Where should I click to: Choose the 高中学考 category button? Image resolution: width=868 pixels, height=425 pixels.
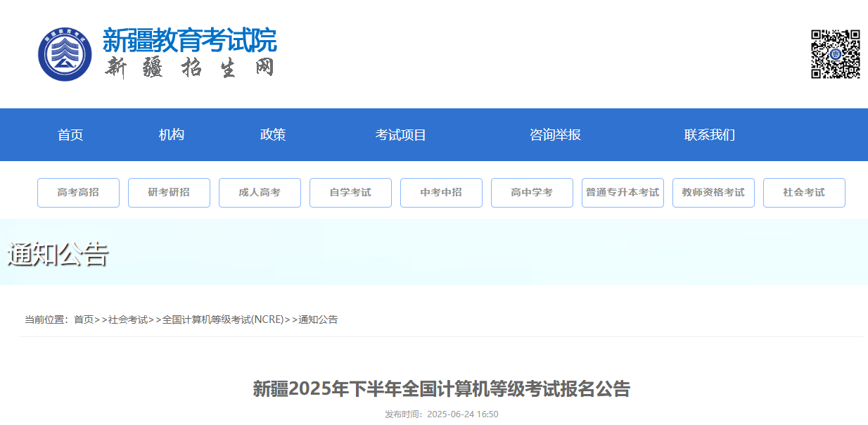[x=532, y=193]
